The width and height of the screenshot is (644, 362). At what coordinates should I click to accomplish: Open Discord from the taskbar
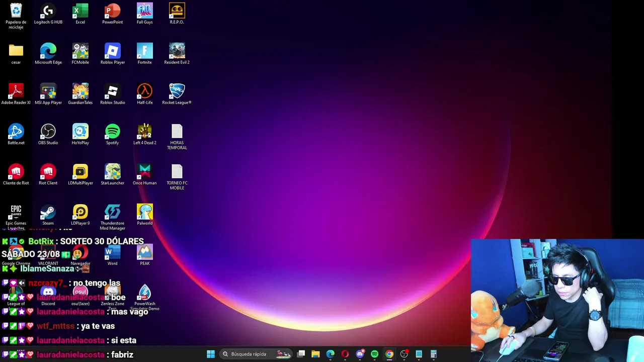click(x=360, y=354)
